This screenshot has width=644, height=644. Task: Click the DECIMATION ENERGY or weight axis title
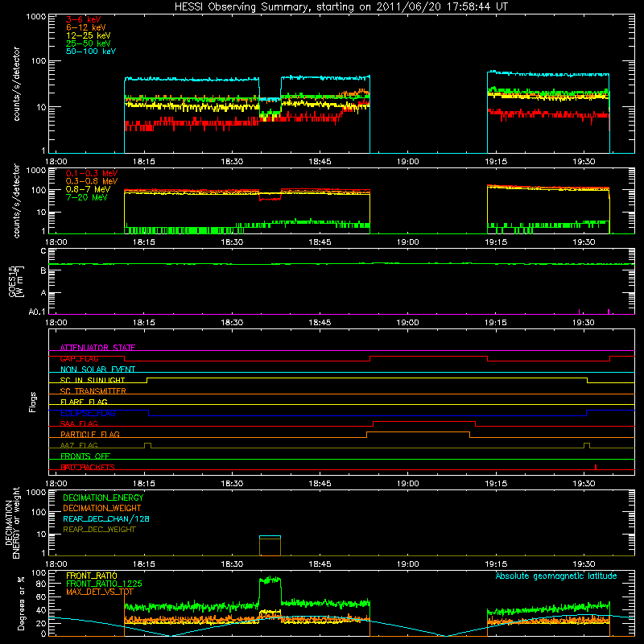tap(12, 522)
